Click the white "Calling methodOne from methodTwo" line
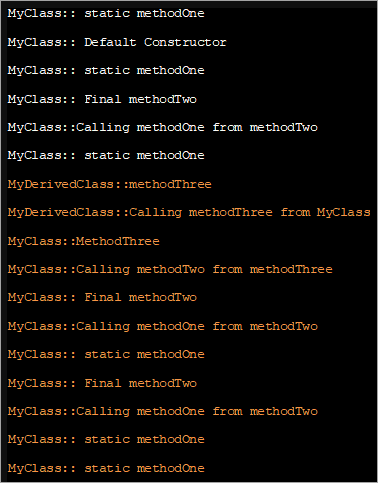This screenshot has width=378, height=483. pyautogui.click(x=163, y=128)
